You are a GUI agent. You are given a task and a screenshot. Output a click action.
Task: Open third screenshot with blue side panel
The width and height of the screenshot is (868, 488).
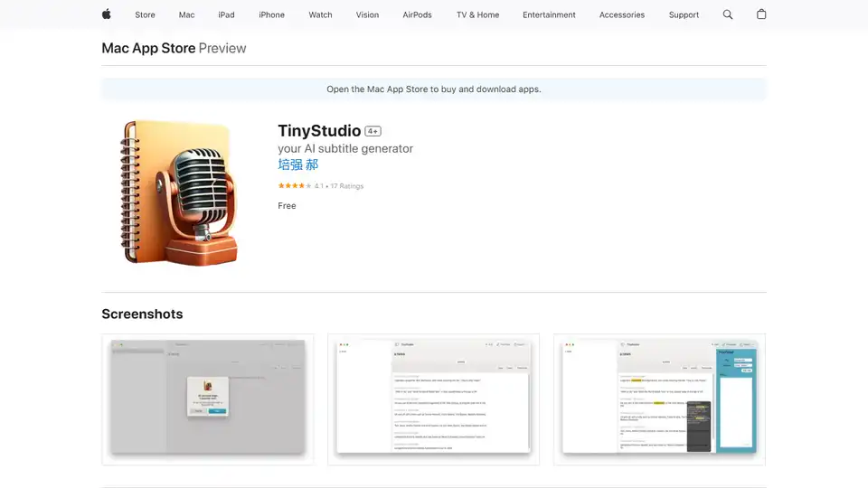tap(659, 399)
